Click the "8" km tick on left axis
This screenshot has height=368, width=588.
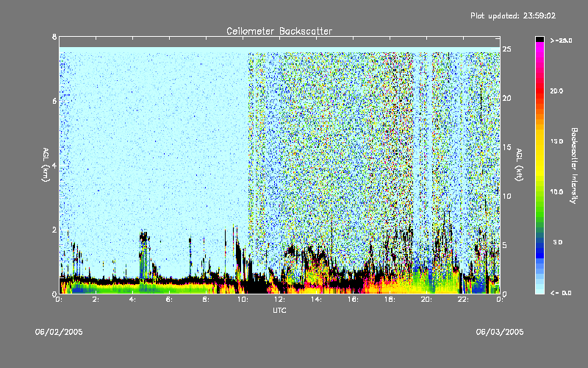click(54, 37)
